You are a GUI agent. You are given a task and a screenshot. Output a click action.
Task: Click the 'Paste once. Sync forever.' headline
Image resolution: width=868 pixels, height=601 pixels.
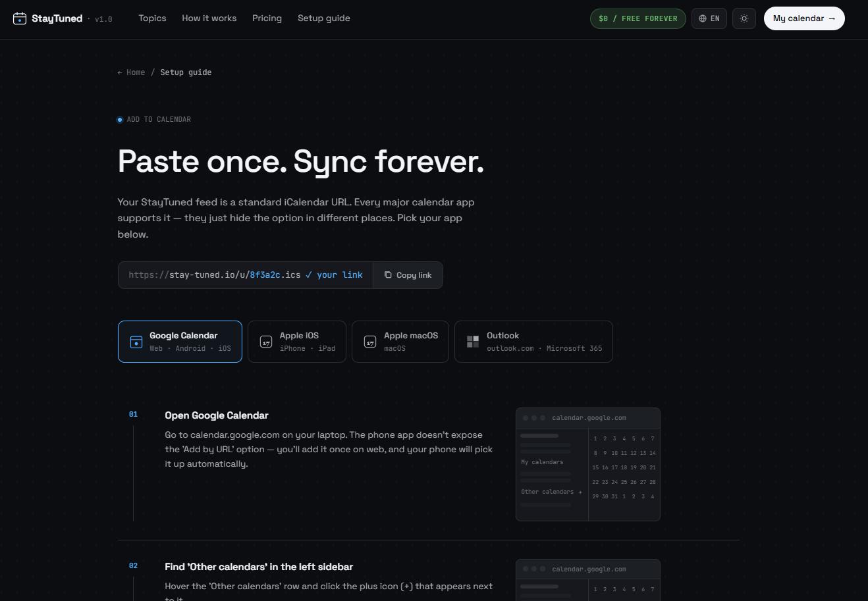(x=301, y=161)
